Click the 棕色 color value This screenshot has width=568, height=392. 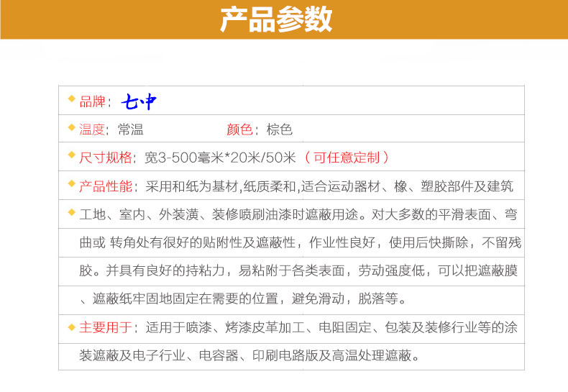point(279,129)
